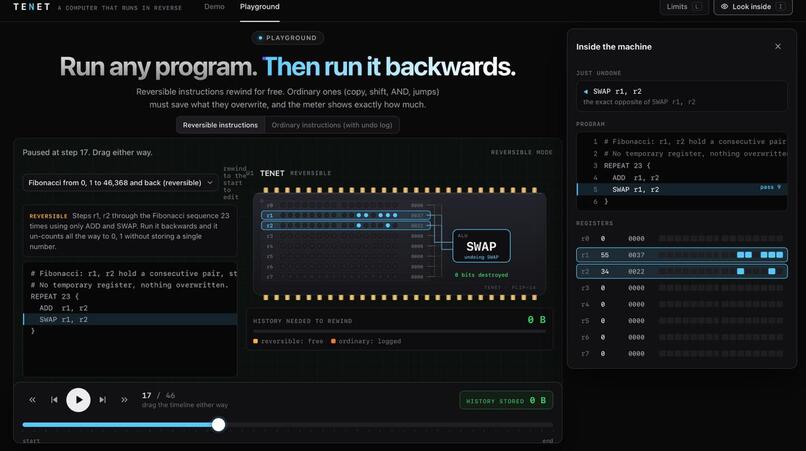
Task: Click the REPEAT 23 line in editor
Action: point(130,297)
